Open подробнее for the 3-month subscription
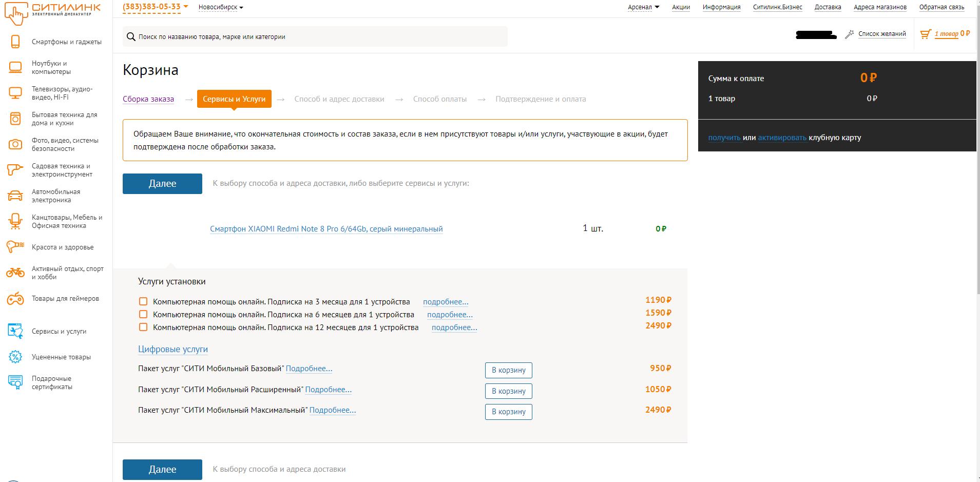 point(446,302)
